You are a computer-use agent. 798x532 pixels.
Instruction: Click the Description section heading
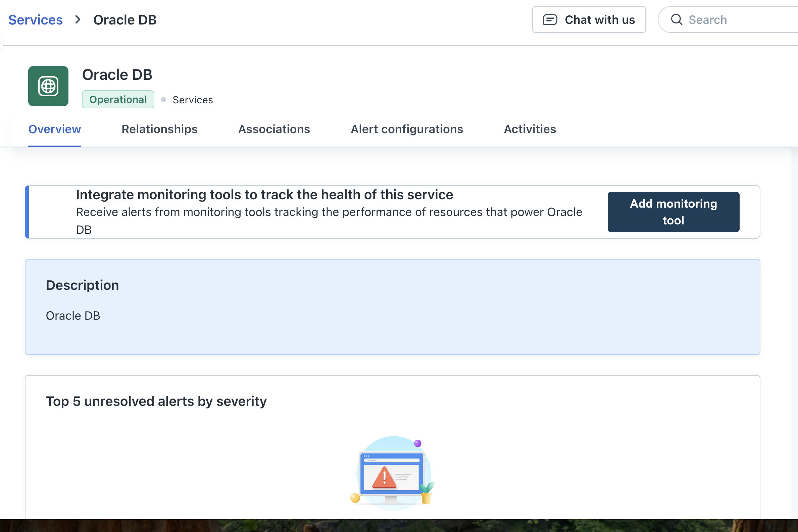(x=83, y=285)
